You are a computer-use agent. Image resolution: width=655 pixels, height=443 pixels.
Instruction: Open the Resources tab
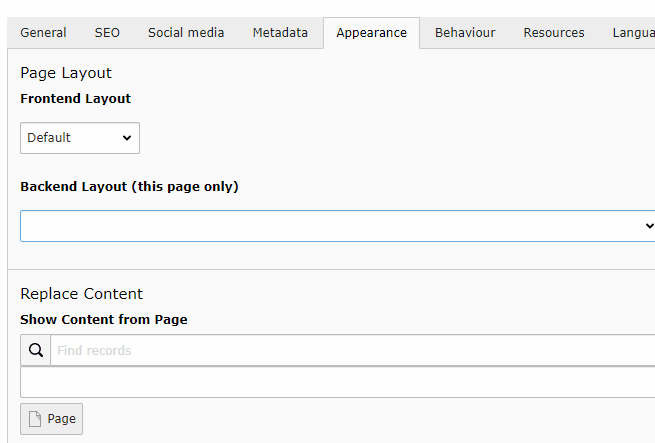pos(554,33)
